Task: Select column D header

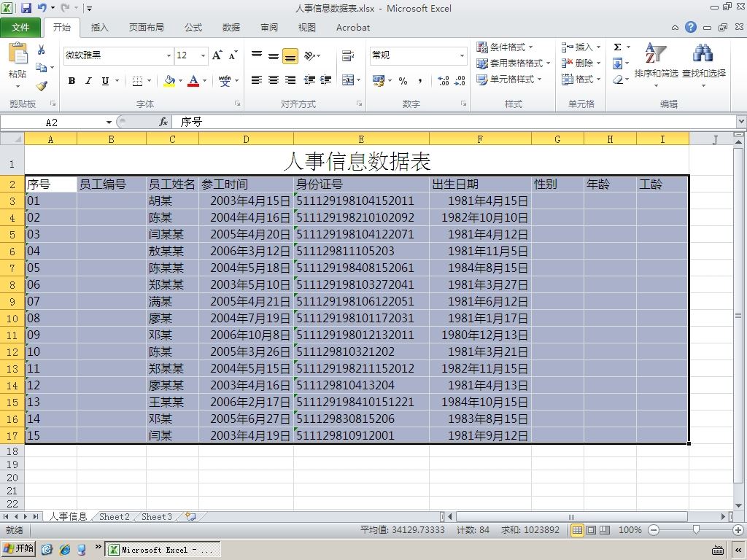Action: (x=246, y=139)
